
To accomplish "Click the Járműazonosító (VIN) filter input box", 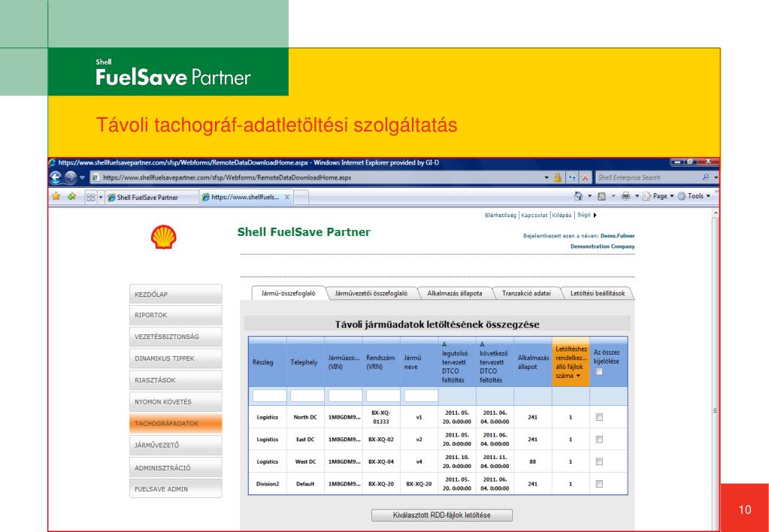I will click(345, 396).
